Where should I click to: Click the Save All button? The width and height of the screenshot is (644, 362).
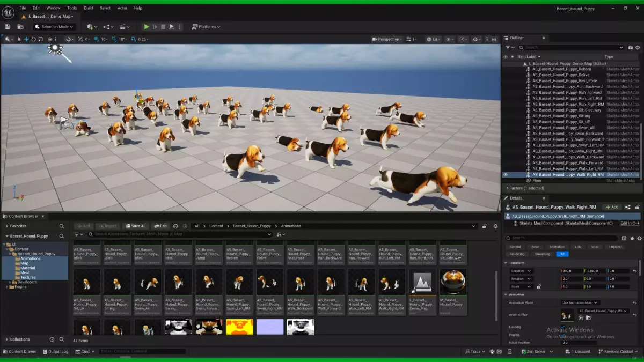136,226
